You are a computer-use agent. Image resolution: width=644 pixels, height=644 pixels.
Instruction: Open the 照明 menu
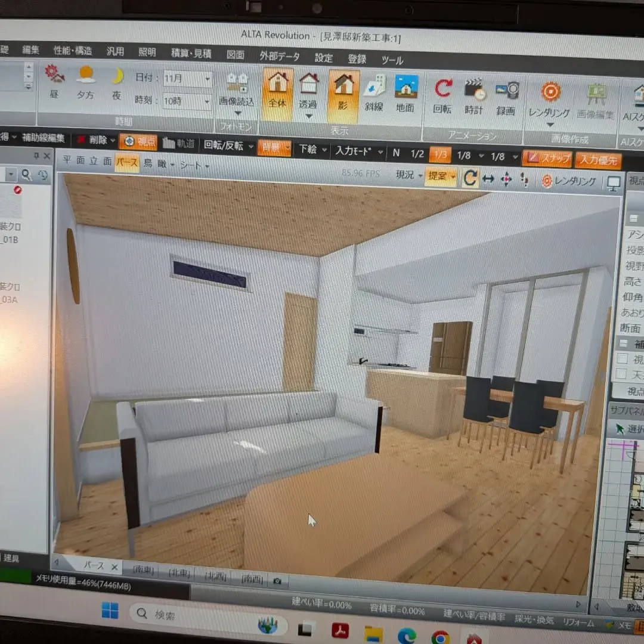tap(147, 52)
